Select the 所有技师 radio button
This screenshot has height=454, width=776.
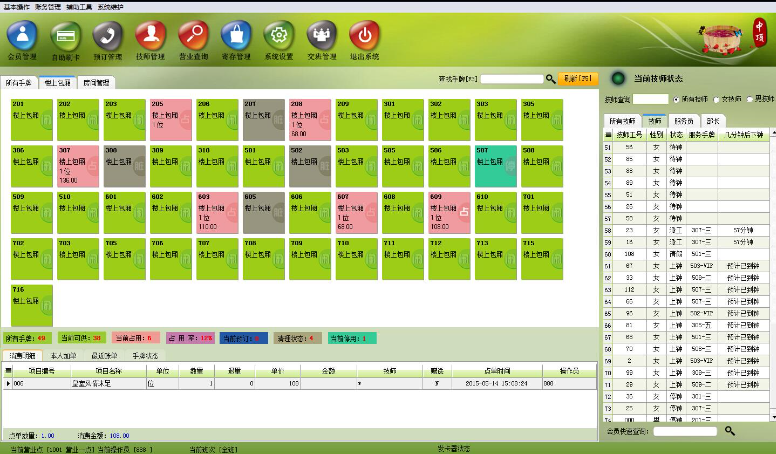point(676,100)
